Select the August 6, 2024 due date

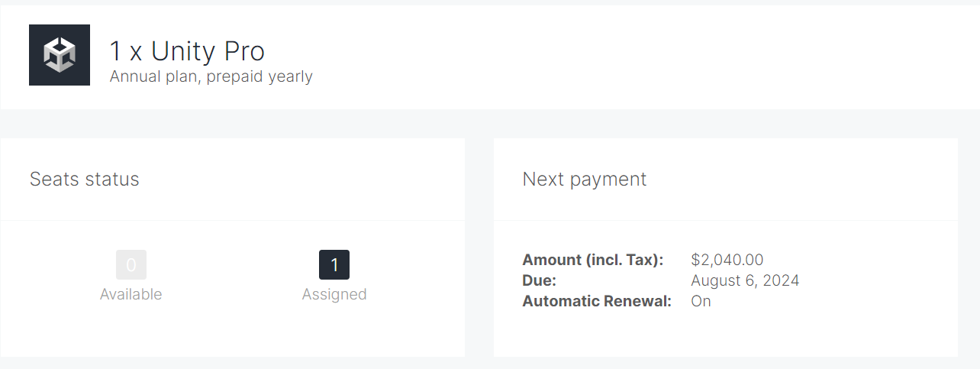745,280
